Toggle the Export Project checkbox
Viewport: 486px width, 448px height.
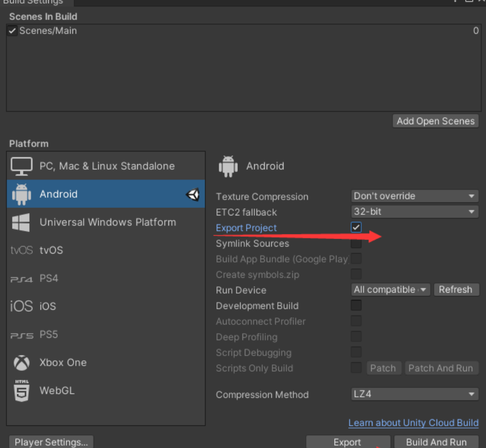(356, 227)
